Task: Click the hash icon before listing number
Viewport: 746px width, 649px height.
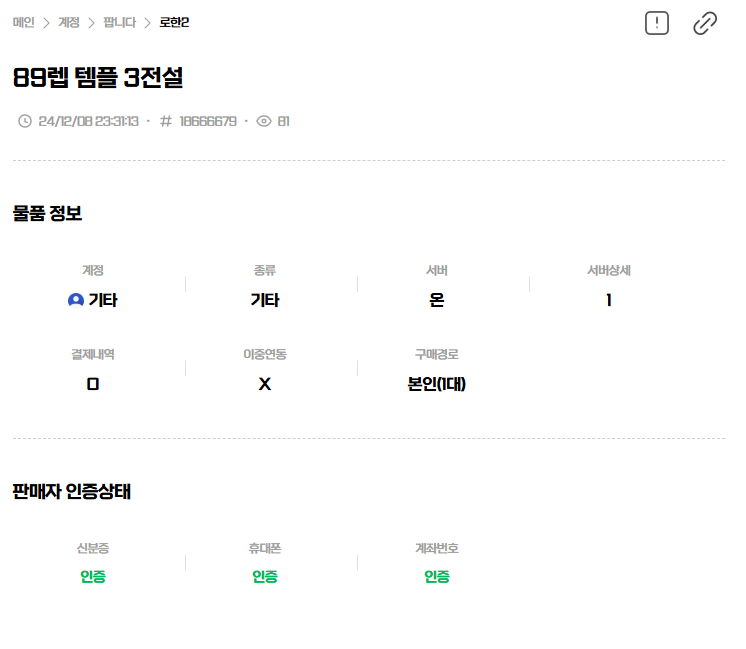Action: point(166,121)
